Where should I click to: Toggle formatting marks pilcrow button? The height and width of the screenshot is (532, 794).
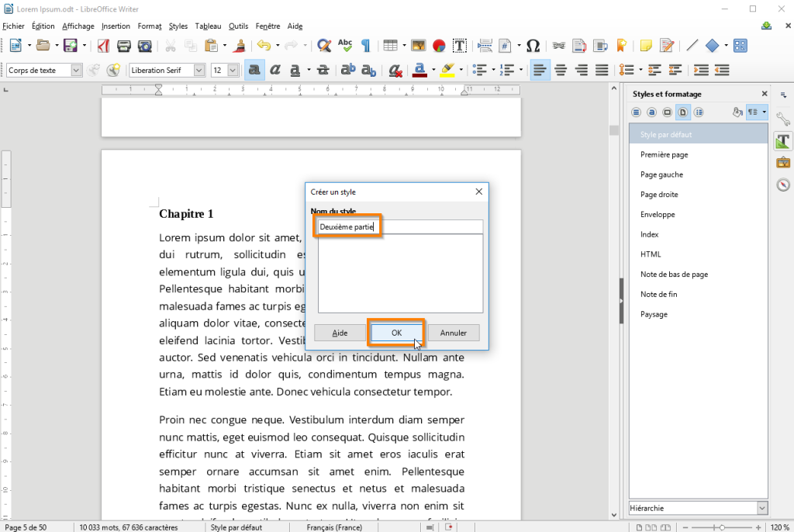(x=365, y=46)
